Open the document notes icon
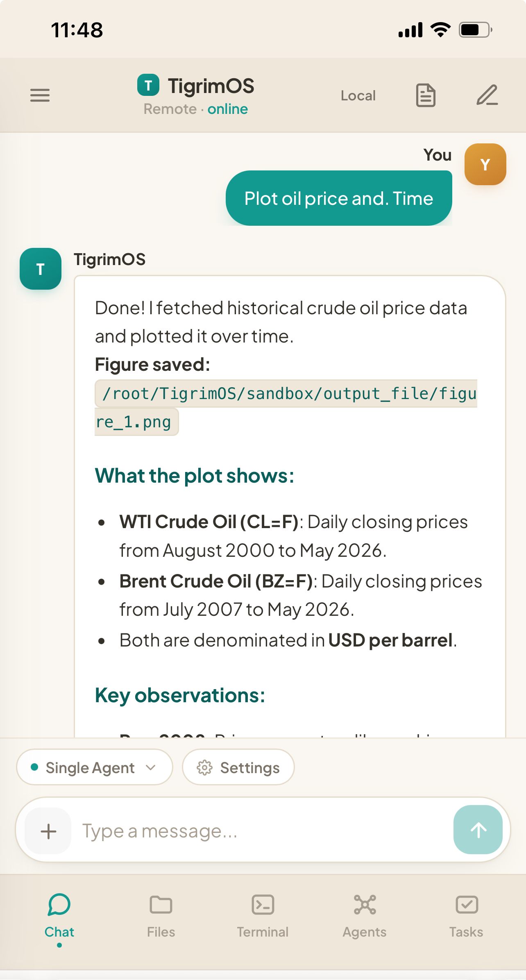The width and height of the screenshot is (526, 980). click(x=426, y=95)
